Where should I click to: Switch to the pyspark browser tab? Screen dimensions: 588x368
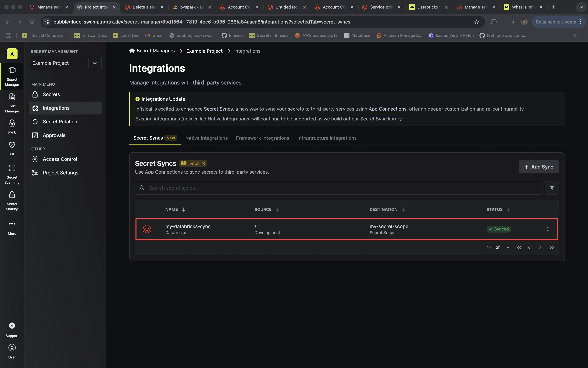click(192, 7)
